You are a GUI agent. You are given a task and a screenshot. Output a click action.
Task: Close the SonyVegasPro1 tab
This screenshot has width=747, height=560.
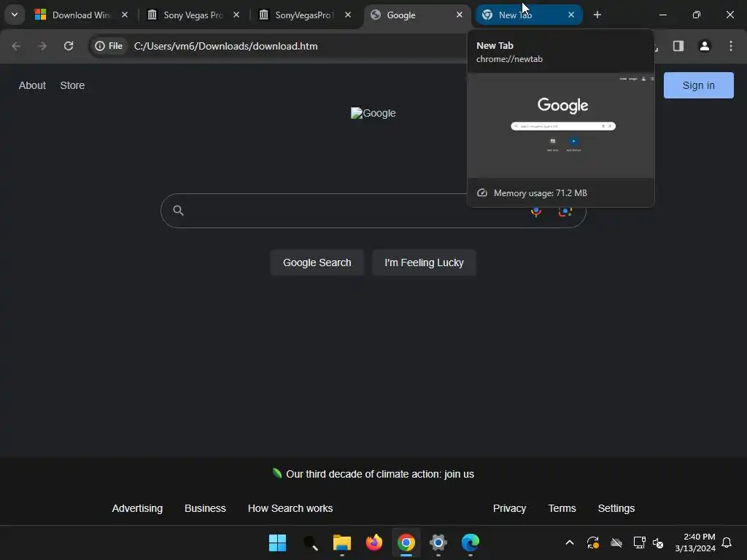point(348,15)
